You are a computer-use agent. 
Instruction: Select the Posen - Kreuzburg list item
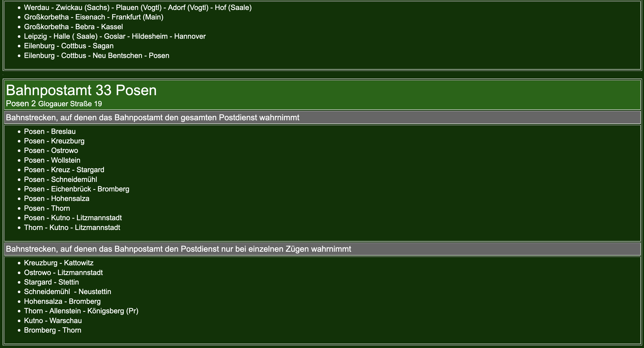(x=54, y=141)
